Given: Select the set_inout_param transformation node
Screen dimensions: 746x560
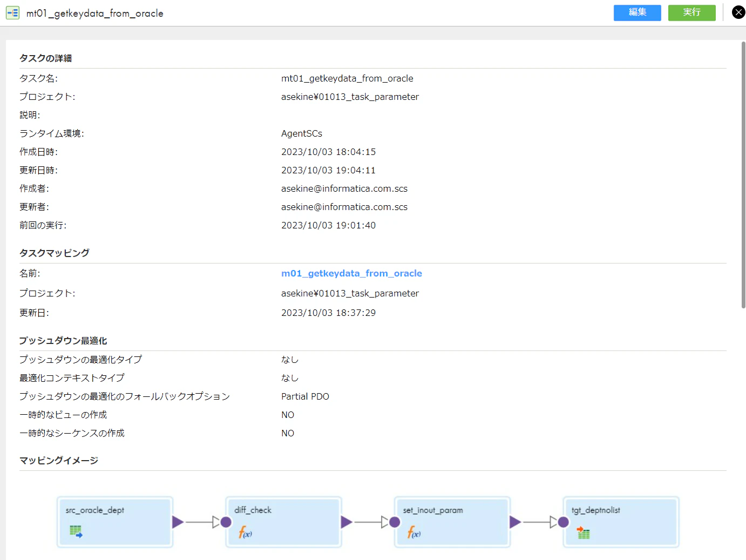Looking at the screenshot, I should [x=452, y=522].
